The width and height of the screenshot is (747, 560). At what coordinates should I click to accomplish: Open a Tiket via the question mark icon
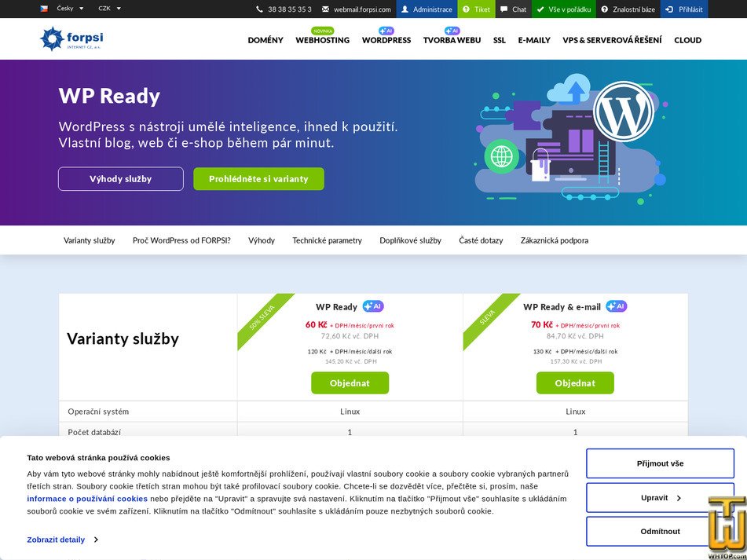coord(467,9)
